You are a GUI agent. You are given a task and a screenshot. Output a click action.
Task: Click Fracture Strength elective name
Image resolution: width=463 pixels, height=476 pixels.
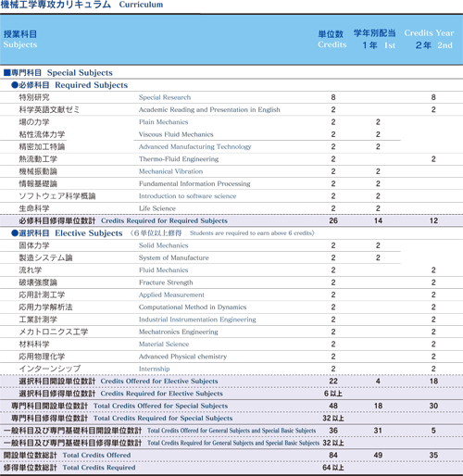click(x=166, y=282)
